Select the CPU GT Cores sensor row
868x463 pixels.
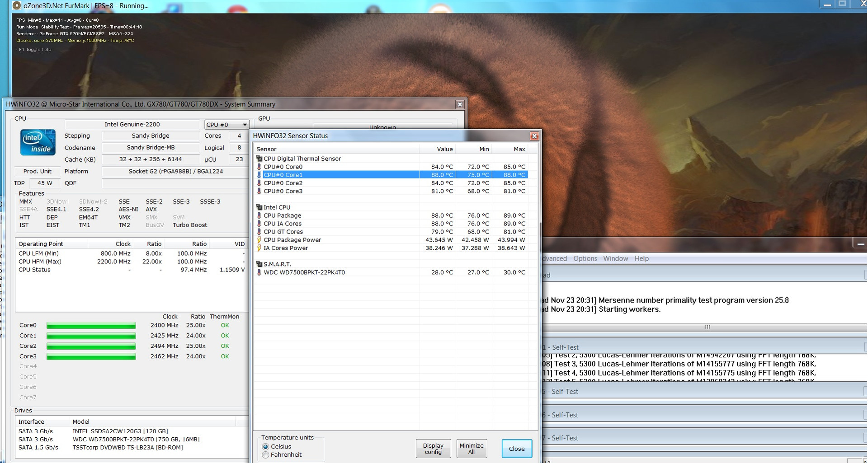tap(391, 232)
